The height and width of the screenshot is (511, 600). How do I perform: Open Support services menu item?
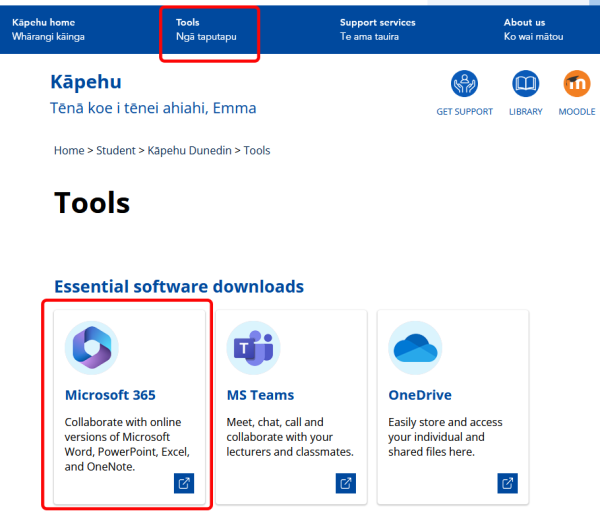[378, 29]
